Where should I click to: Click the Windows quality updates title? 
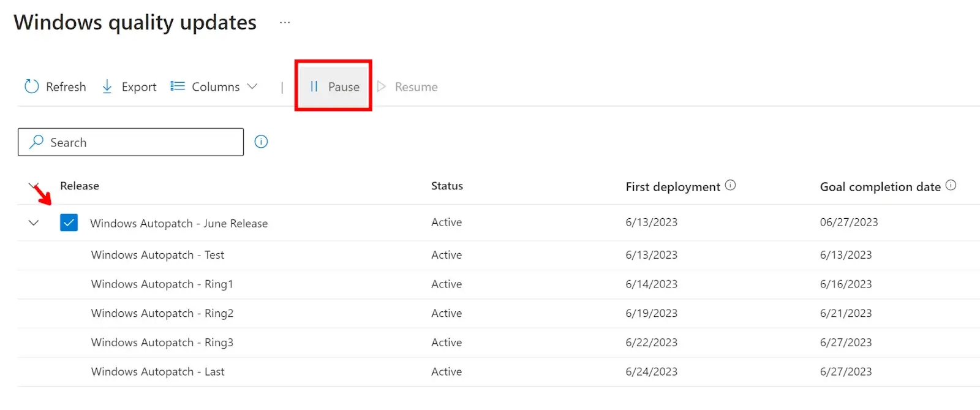pos(135,22)
